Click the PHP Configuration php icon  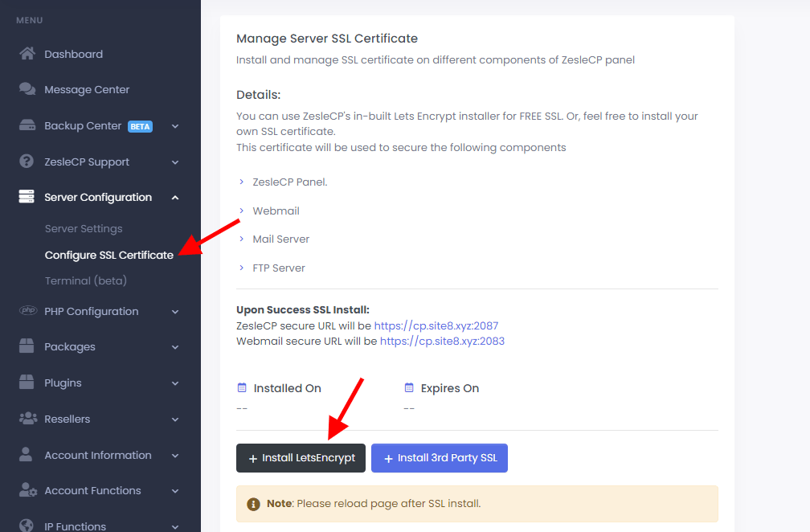(x=28, y=310)
